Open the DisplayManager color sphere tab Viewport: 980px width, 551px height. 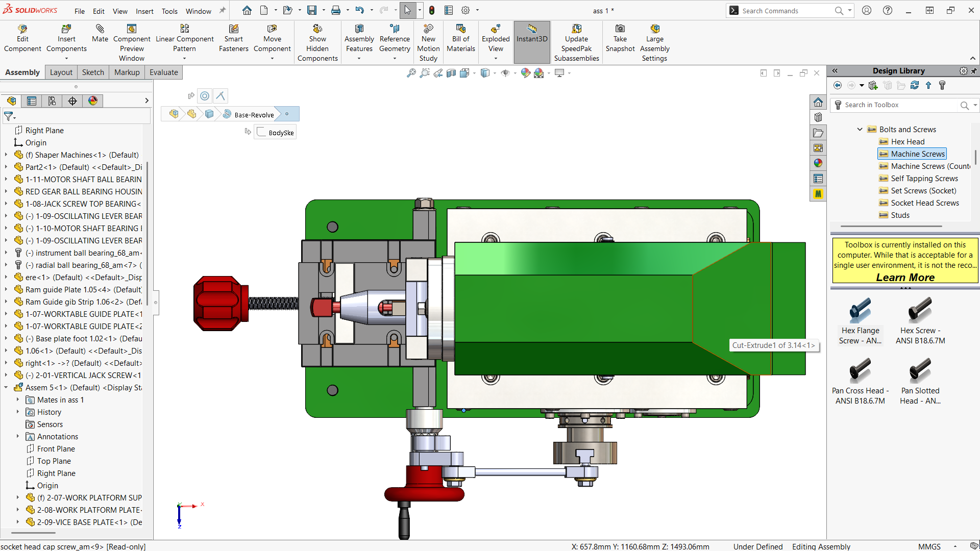pos(93,101)
